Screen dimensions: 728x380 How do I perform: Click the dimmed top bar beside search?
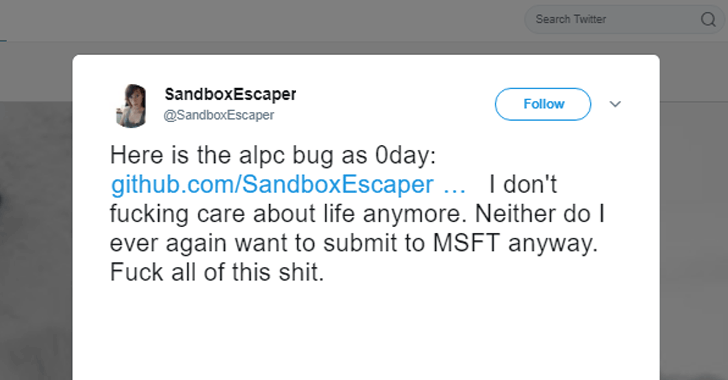(x=260, y=21)
